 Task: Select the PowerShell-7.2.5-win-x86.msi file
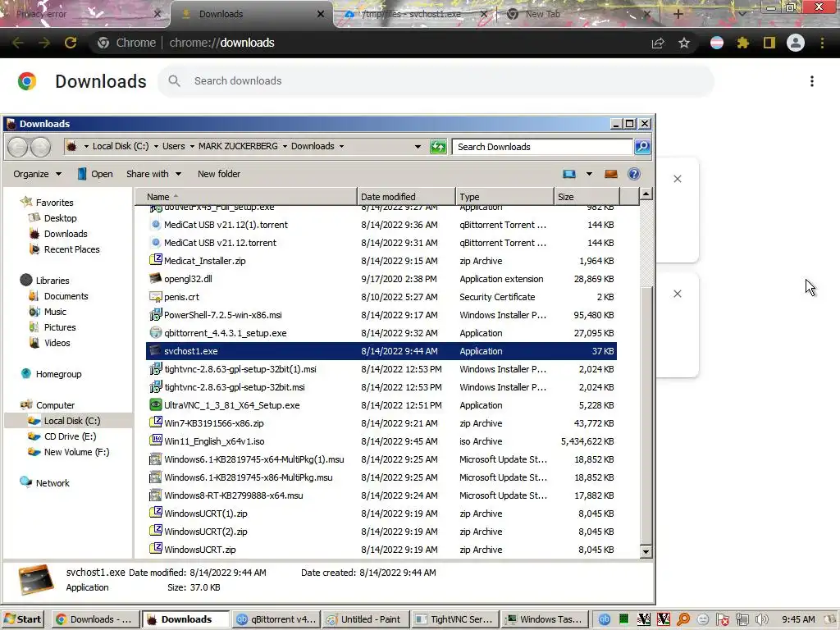(x=381, y=315)
